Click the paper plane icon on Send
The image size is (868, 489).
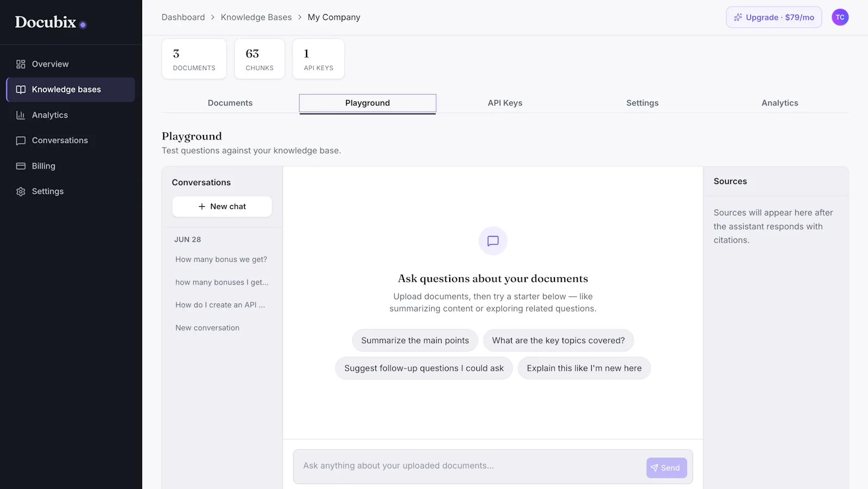(654, 468)
